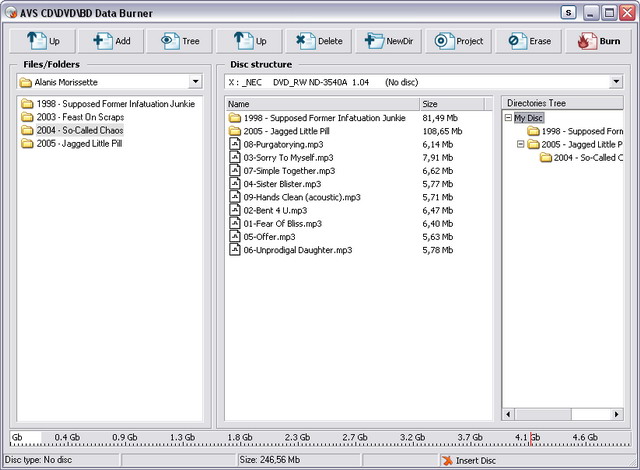The width and height of the screenshot is (640, 470).
Task: Toggle the Tree view button
Action: [x=180, y=41]
